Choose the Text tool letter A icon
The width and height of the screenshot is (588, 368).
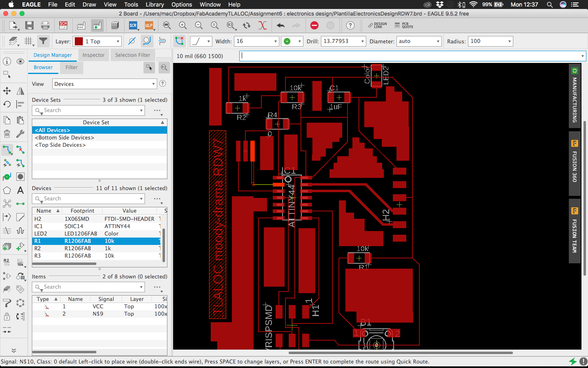(x=20, y=190)
